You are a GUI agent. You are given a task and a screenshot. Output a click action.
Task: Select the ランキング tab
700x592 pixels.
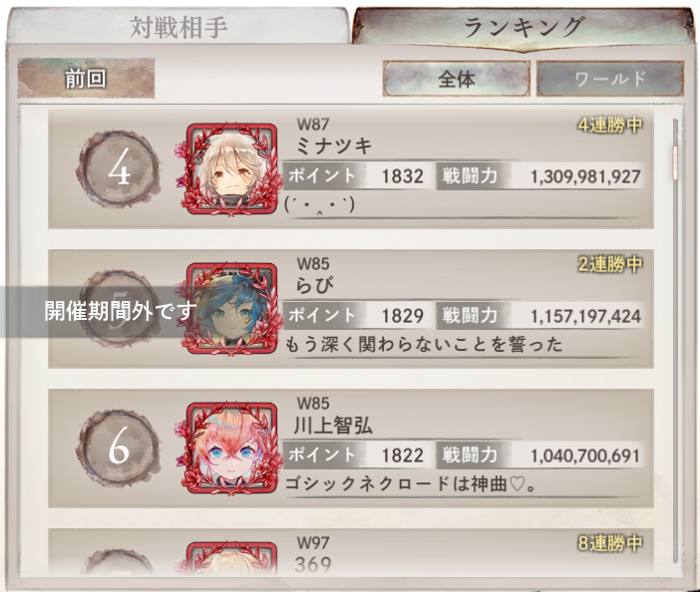point(523,27)
